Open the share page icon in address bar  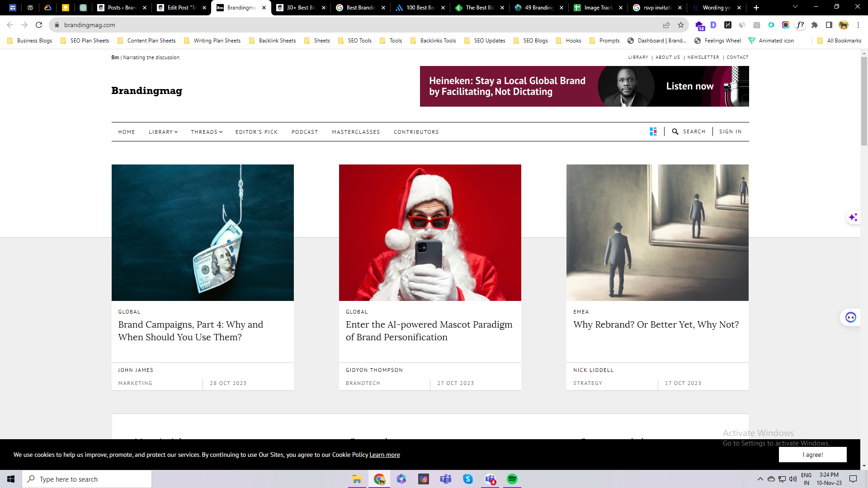click(666, 25)
